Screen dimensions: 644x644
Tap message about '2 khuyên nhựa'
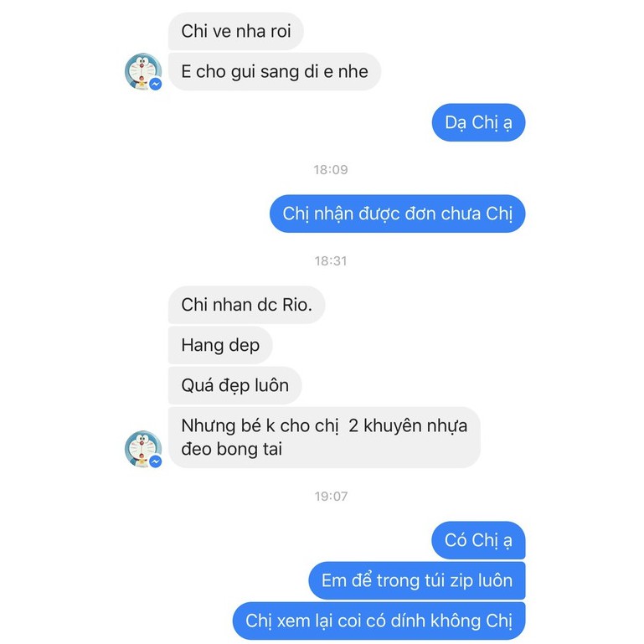pos(324,437)
